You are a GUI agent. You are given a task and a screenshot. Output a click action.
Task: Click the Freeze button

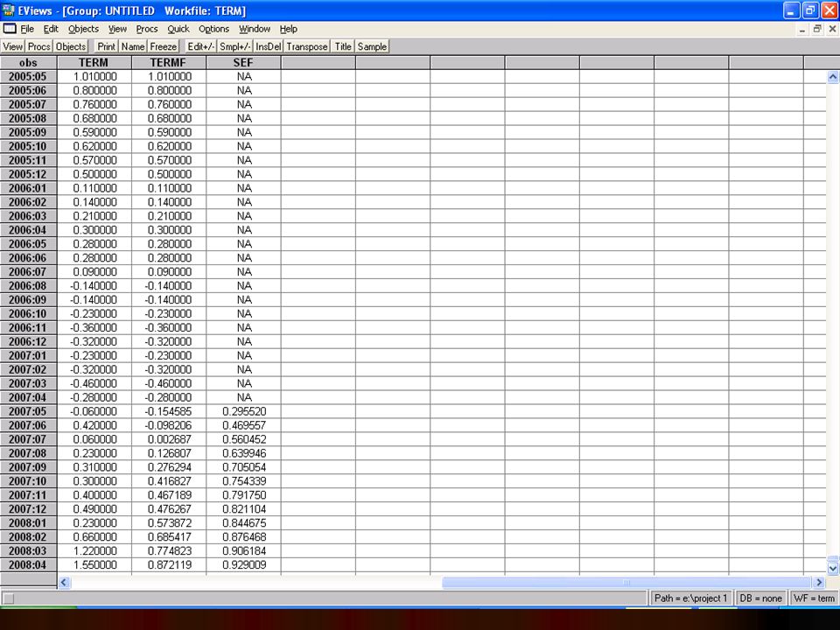tap(164, 46)
